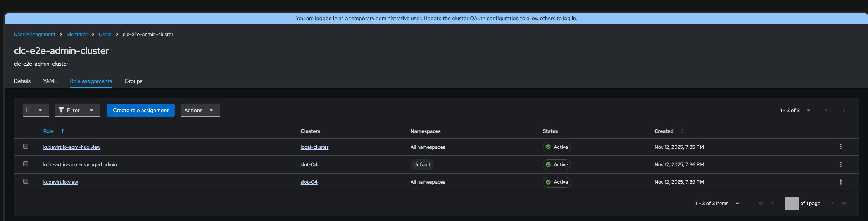The height and width of the screenshot is (221, 868).
Task: Open kebab menu for kubevirt.io-acm-managed:admin row
Action: (x=840, y=164)
